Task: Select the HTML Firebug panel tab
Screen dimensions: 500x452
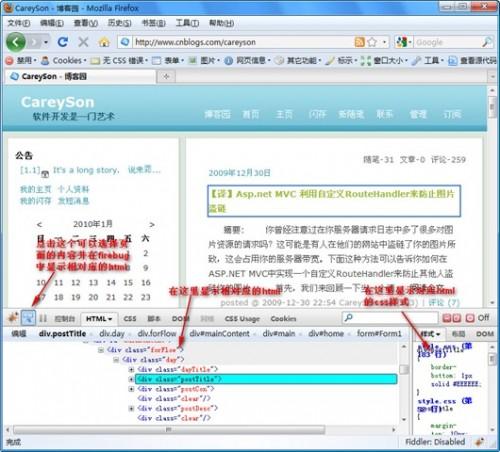Action: [x=99, y=319]
